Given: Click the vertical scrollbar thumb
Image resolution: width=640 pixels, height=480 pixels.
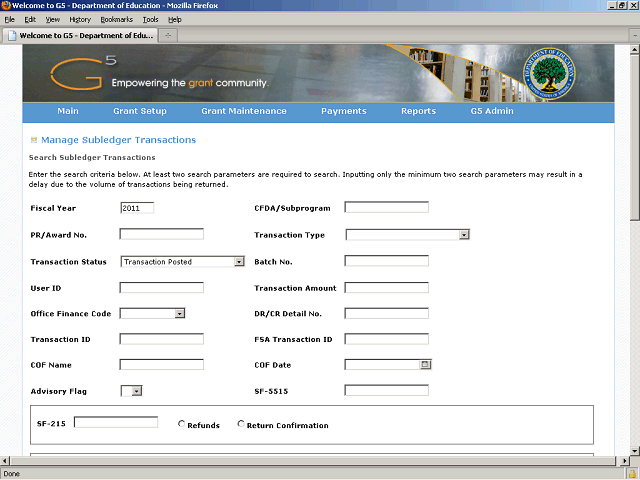Looking at the screenshot, I should 635,138.
